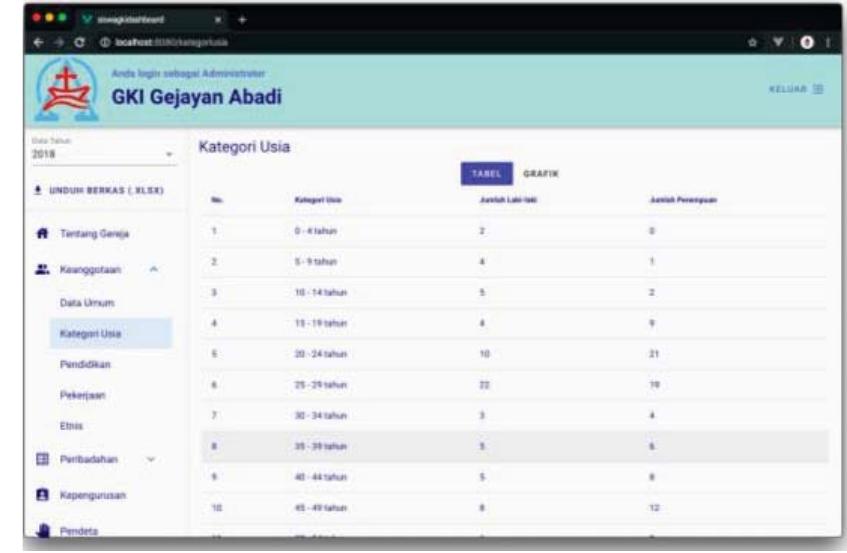Click the highlighted '35 - 39 tahun' row cell

(320, 447)
